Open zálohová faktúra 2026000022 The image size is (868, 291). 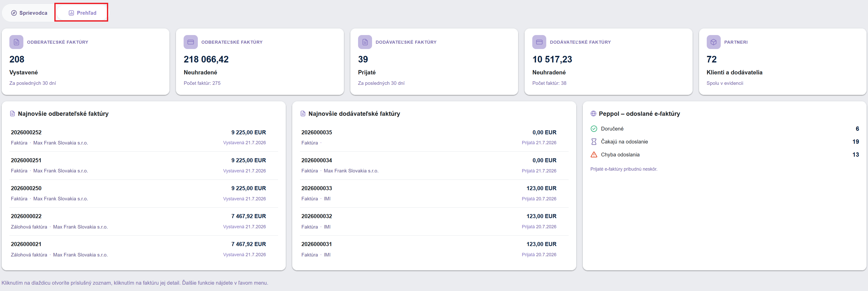point(138,221)
